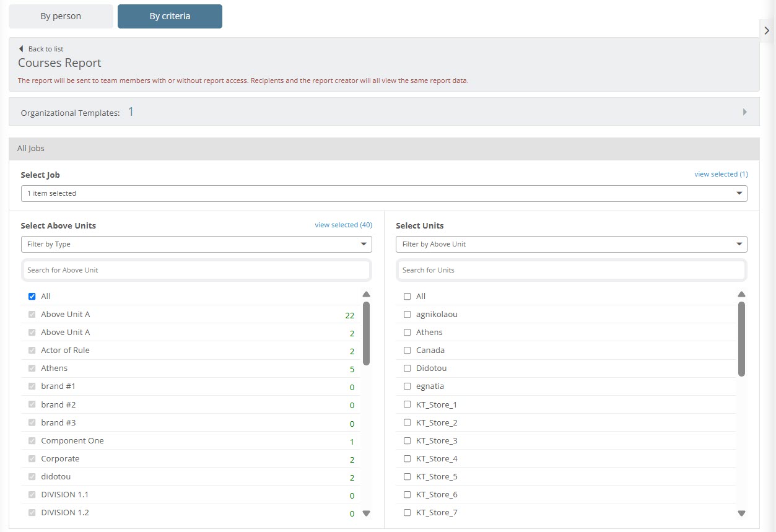This screenshot has width=776, height=532.
Task: Switch to the By person tab
Action: (61, 17)
